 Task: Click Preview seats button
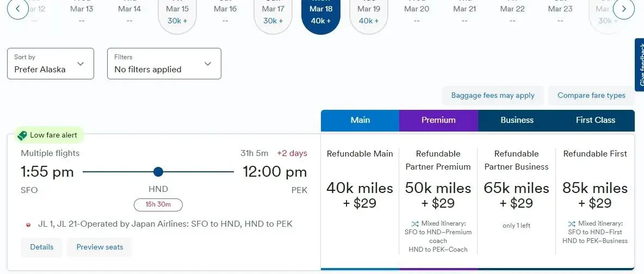point(100,247)
